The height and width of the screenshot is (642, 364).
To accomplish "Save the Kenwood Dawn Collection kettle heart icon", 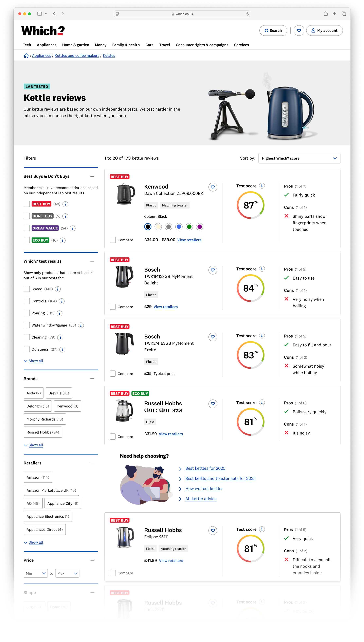I will [213, 187].
